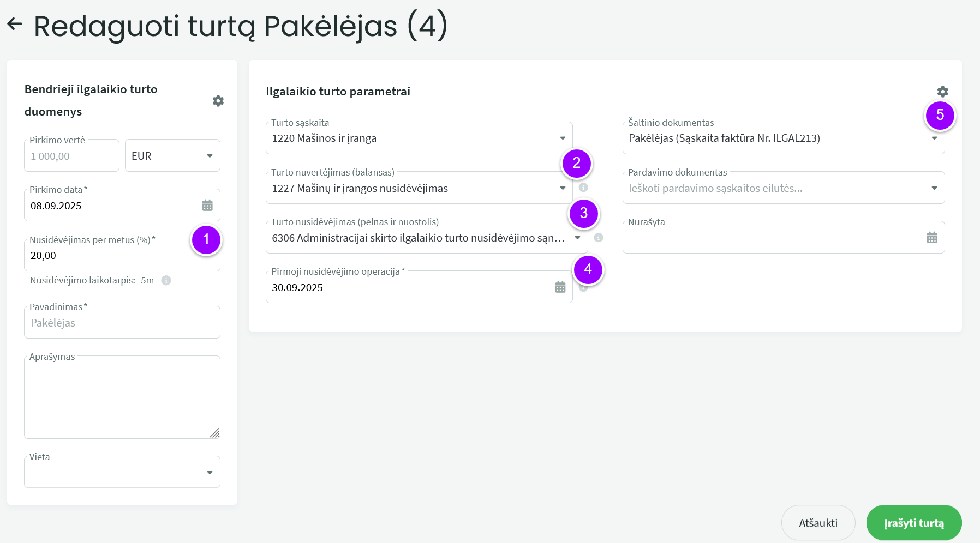Viewport: 980px width, 543px height.
Task: Click info icon next to Nusidėvėjimo laikotarpis
Action: [166, 280]
